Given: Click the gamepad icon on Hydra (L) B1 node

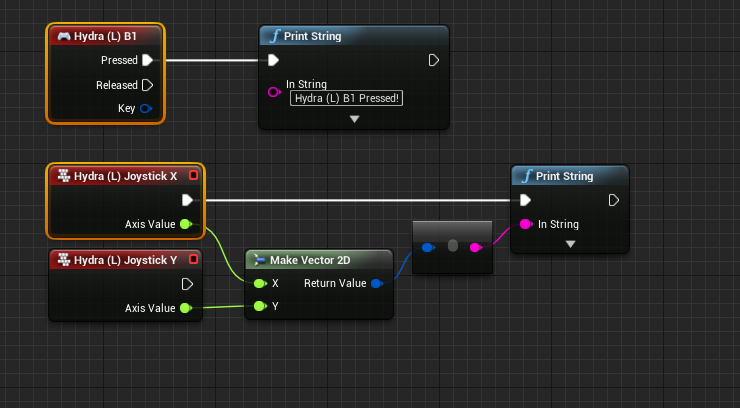Looking at the screenshot, I should click(x=64, y=36).
